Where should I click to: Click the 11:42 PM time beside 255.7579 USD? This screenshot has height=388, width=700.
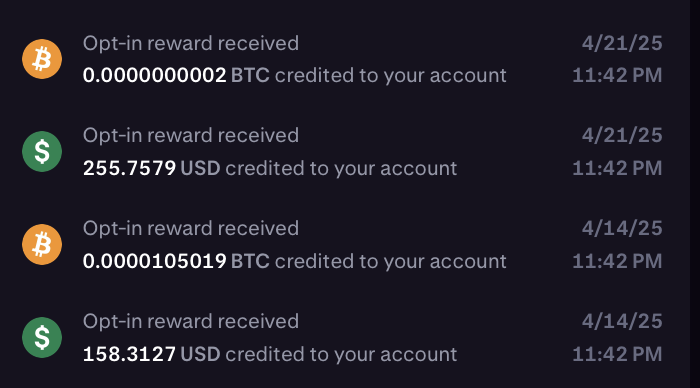[x=617, y=168]
